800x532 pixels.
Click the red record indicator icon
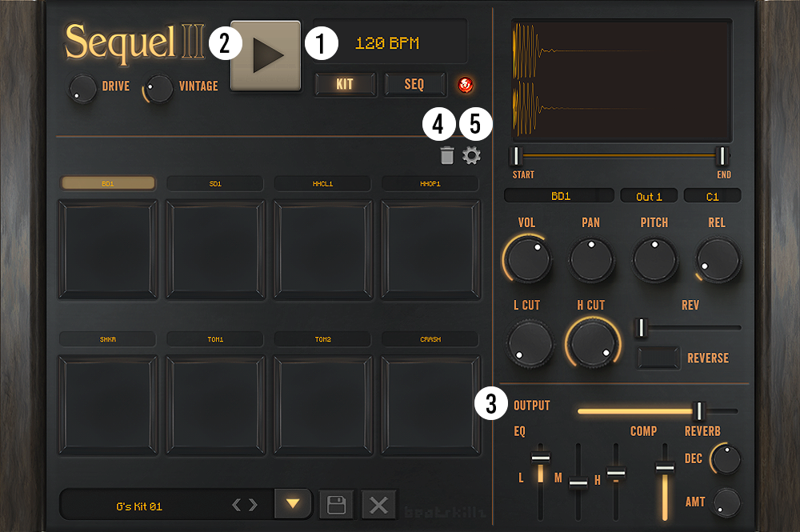tap(465, 85)
